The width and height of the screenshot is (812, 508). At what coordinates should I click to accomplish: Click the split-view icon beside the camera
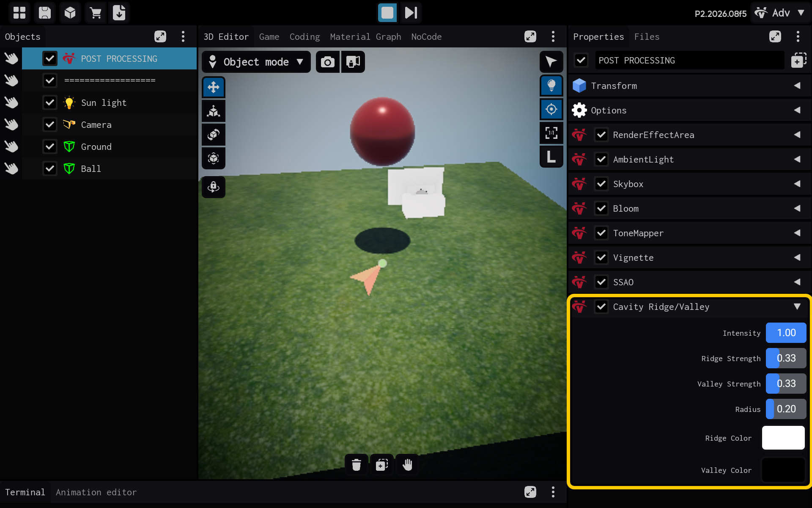click(x=353, y=62)
